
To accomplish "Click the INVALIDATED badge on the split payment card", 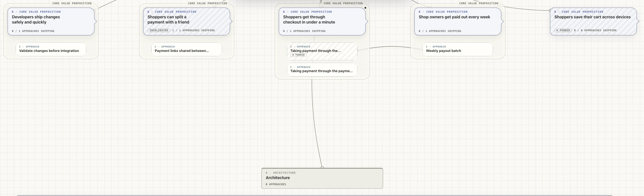I will (159, 30).
